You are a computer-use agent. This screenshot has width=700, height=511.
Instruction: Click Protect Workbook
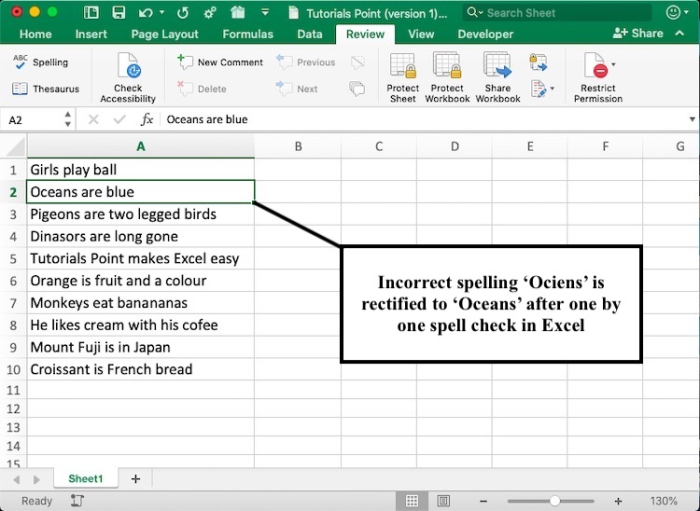[447, 78]
